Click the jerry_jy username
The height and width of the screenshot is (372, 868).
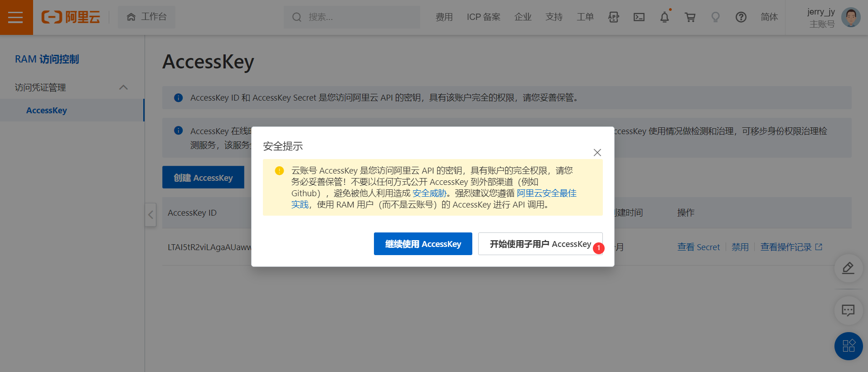(x=821, y=12)
